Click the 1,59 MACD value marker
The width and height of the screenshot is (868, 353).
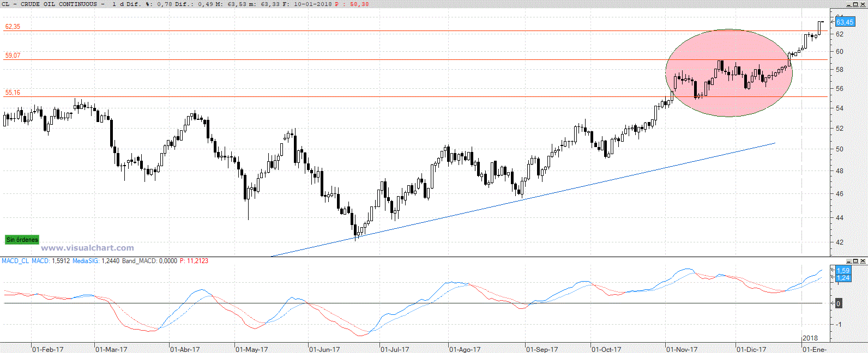tap(843, 271)
